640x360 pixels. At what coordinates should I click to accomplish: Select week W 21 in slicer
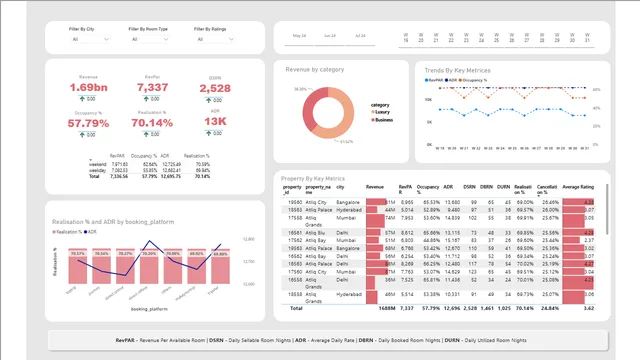coord(436,38)
